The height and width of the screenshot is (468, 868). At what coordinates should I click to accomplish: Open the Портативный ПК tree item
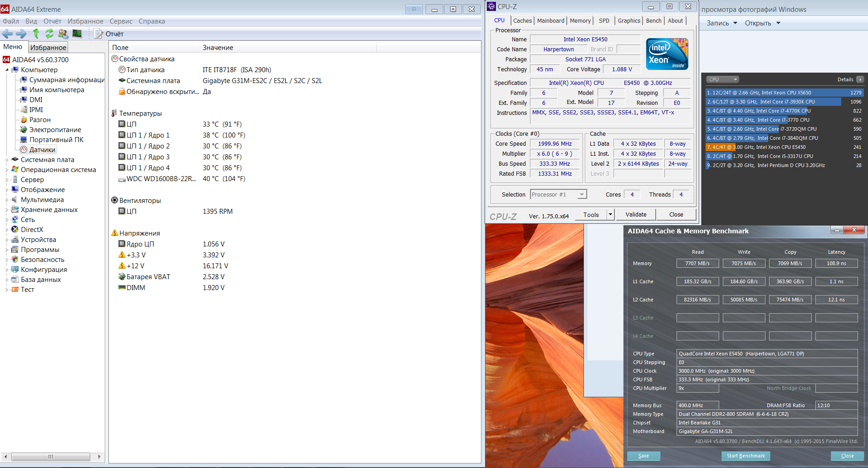tap(56, 140)
